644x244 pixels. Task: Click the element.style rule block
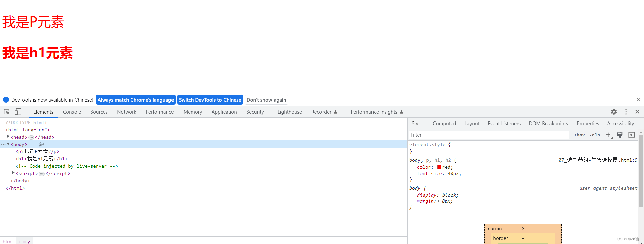coord(523,148)
